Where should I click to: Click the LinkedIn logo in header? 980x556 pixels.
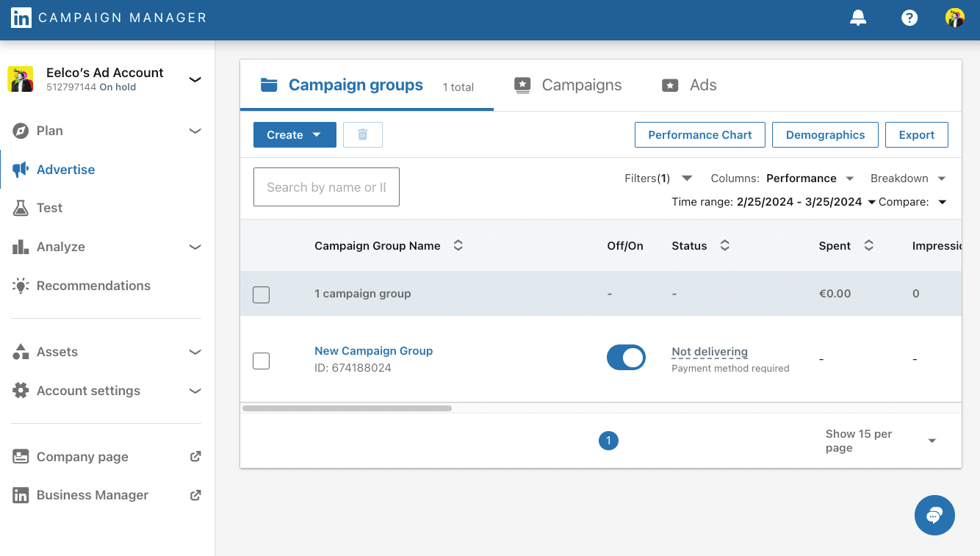[x=21, y=18]
